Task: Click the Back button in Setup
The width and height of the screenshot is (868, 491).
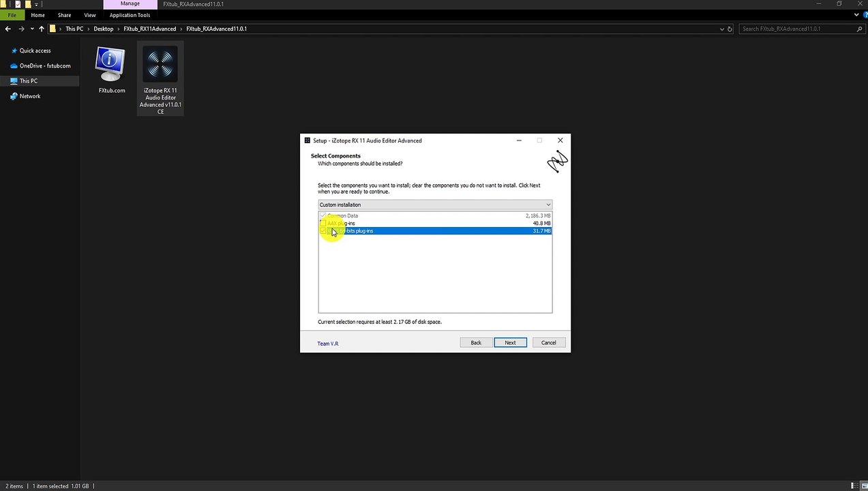Action: tap(476, 342)
